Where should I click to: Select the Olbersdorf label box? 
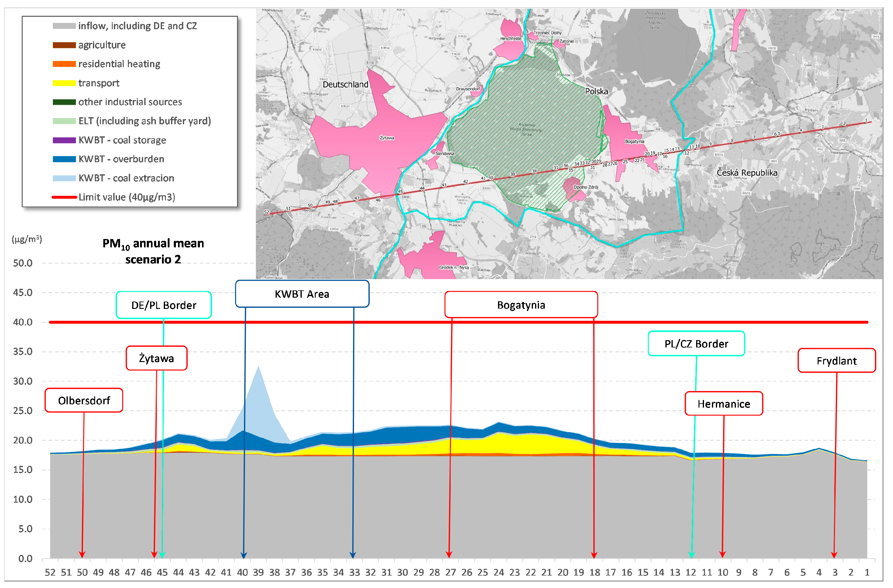pyautogui.click(x=84, y=401)
